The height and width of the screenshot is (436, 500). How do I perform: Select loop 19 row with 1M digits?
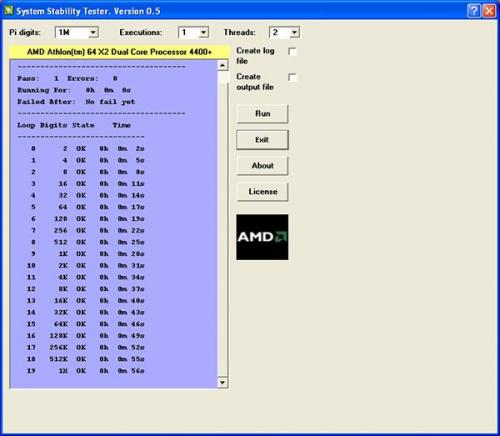coord(86,371)
